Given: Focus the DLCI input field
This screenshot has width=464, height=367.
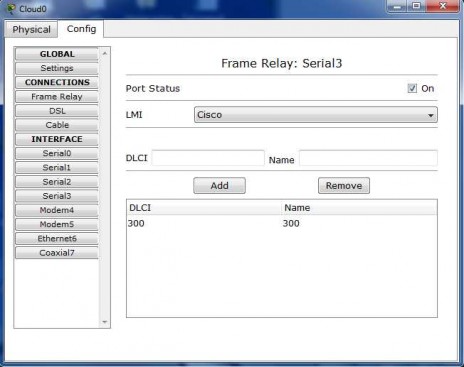Looking at the screenshot, I should pos(208,158).
